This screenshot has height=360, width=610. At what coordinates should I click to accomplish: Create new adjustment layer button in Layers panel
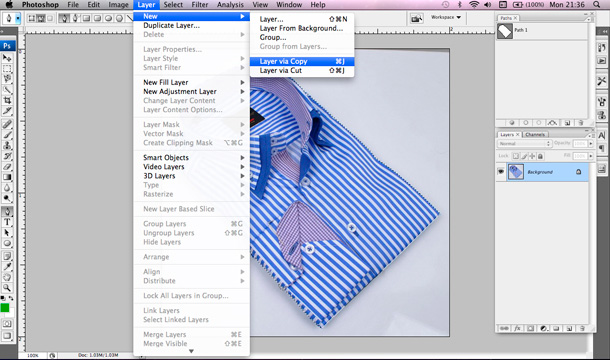(544, 328)
